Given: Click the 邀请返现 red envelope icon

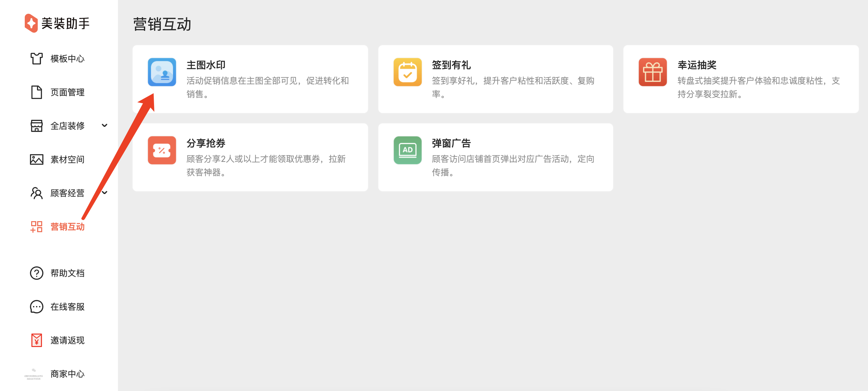Looking at the screenshot, I should coord(36,340).
